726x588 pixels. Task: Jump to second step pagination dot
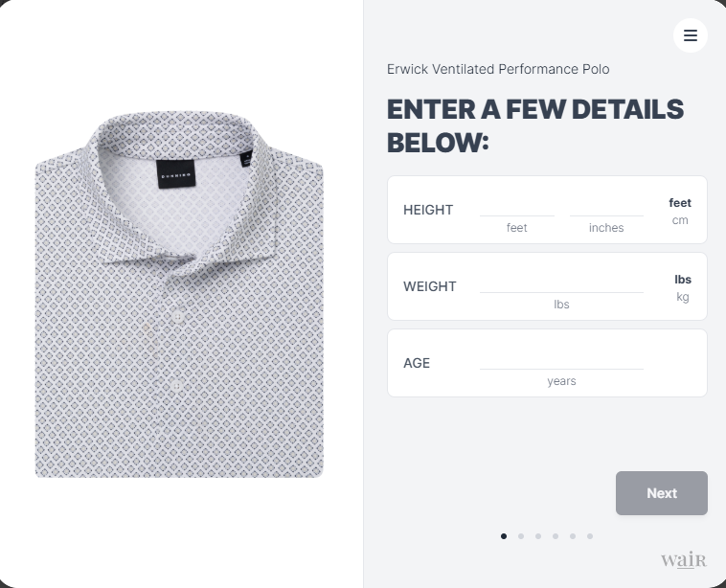(x=521, y=536)
